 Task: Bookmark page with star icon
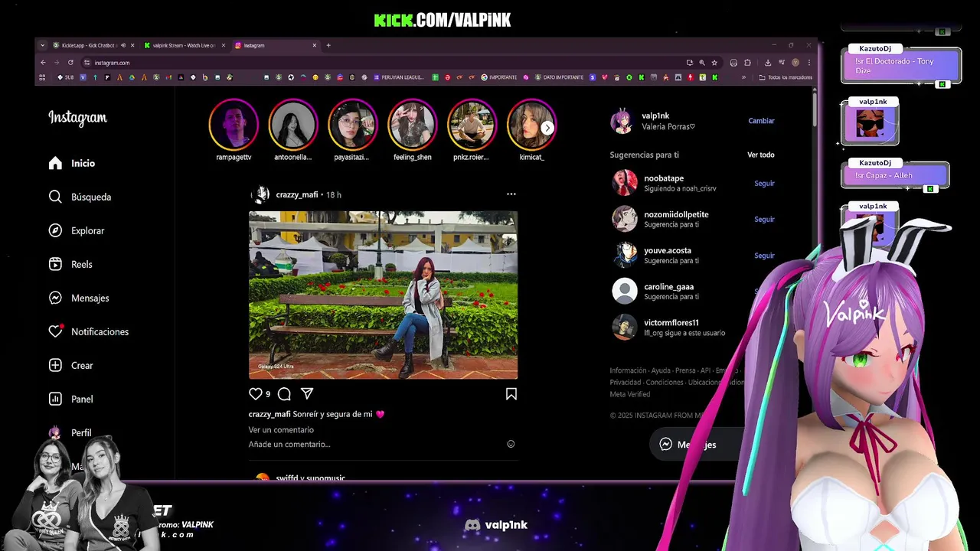pos(714,63)
